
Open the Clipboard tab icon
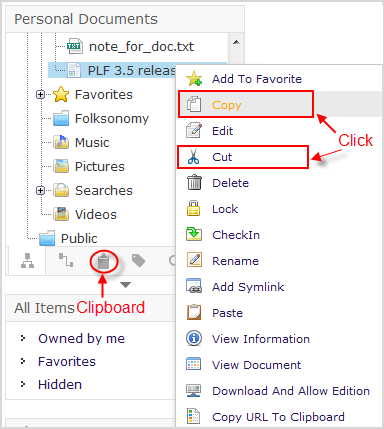coord(104,262)
